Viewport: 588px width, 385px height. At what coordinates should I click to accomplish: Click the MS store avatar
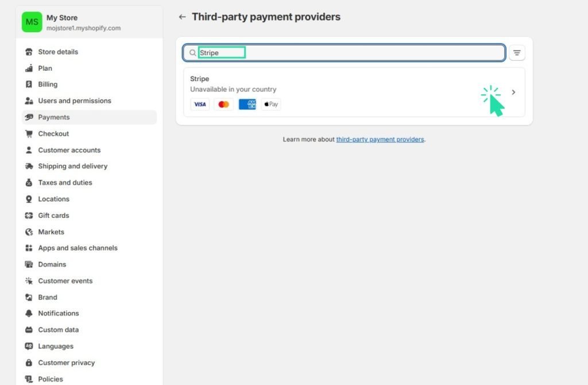point(32,22)
